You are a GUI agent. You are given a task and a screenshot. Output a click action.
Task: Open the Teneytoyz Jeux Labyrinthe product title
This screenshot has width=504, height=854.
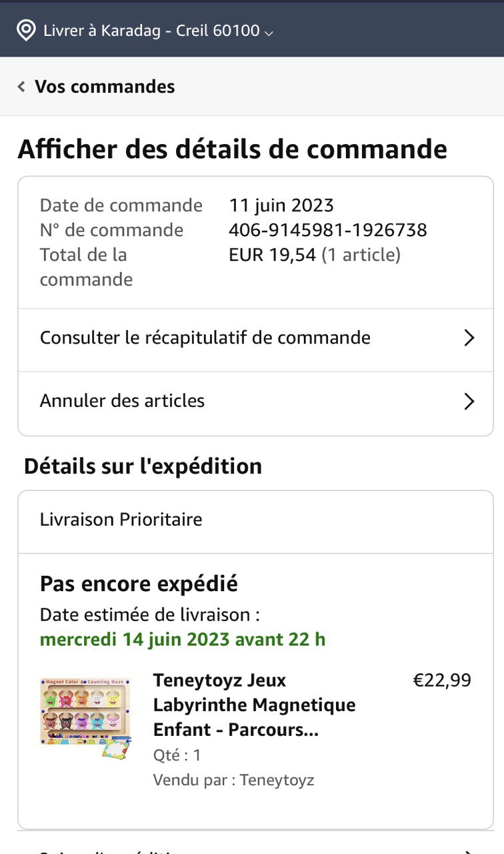pyautogui.click(x=255, y=705)
